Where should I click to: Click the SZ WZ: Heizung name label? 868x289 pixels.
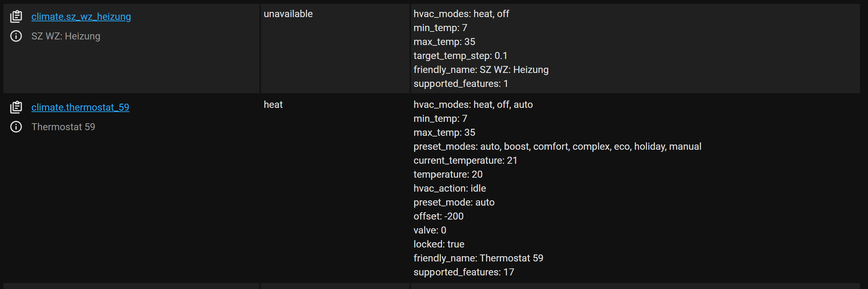[66, 36]
